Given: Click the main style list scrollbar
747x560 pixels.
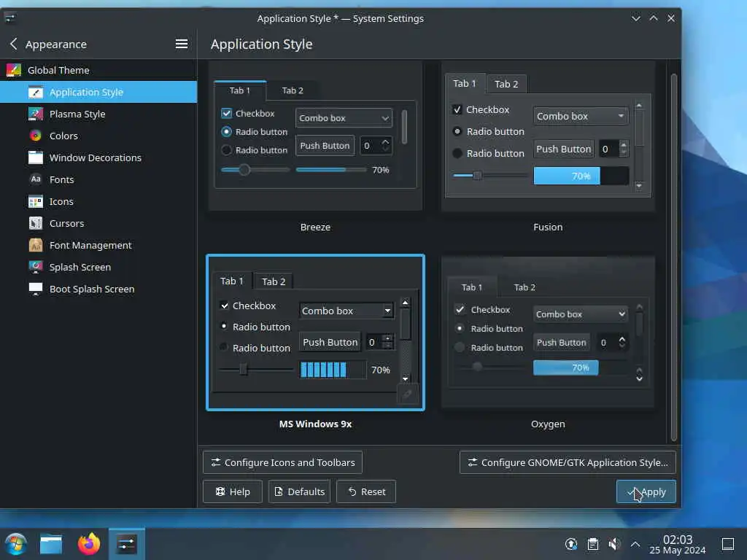Looking at the screenshot, I should [x=673, y=257].
